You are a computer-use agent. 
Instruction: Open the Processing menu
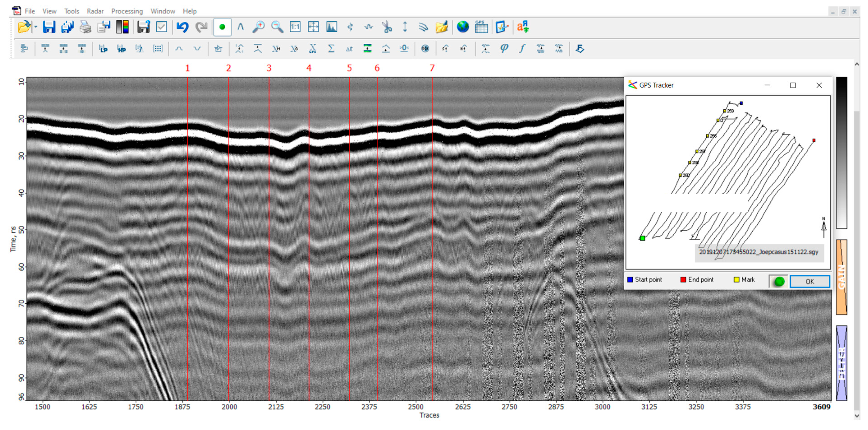(x=127, y=11)
